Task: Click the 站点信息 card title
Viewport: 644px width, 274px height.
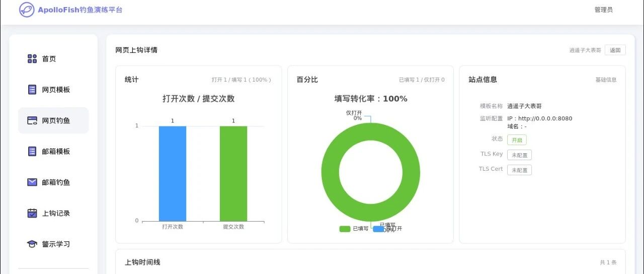Action: coord(482,80)
